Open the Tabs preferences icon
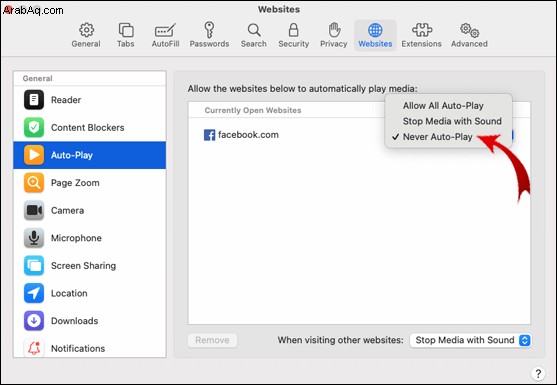Viewport: 557px width, 385px height. [126, 30]
